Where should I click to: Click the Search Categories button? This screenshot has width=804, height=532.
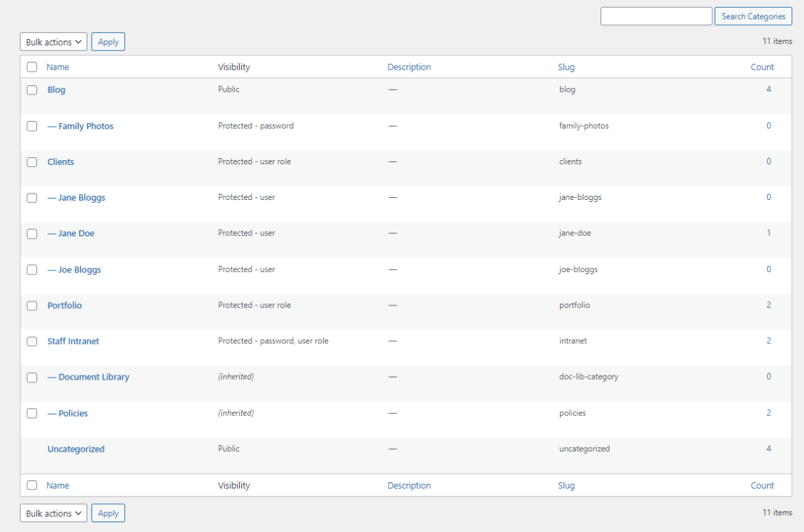pos(753,16)
